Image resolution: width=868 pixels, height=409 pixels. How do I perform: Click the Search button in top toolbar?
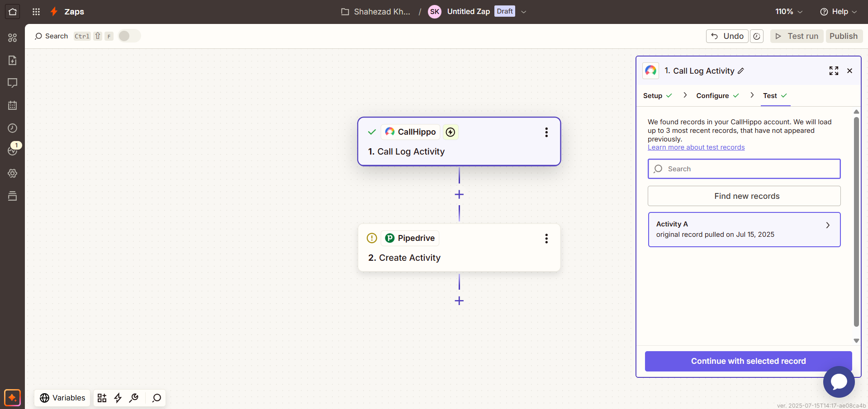tap(51, 36)
